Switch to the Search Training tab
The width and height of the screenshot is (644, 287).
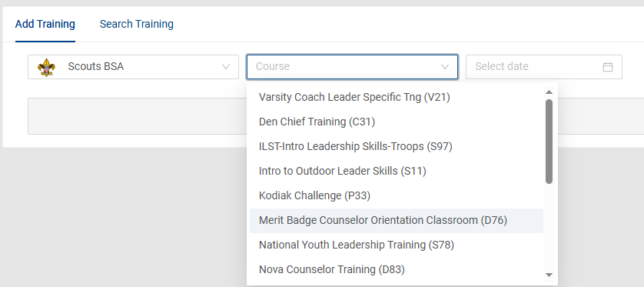136,24
